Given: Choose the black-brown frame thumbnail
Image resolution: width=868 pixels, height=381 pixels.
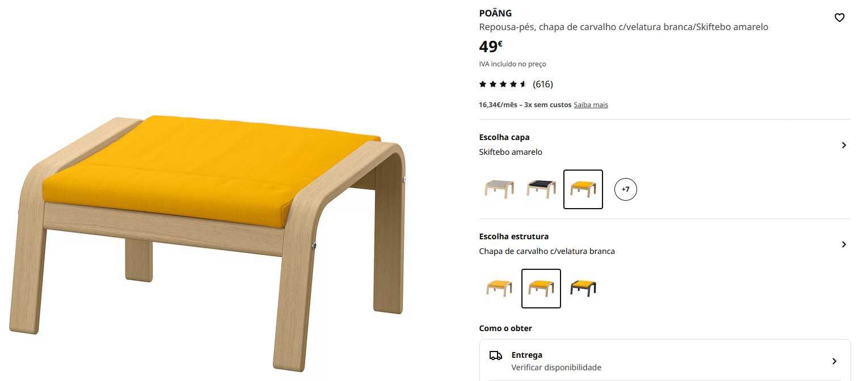Looking at the screenshot, I should [583, 289].
